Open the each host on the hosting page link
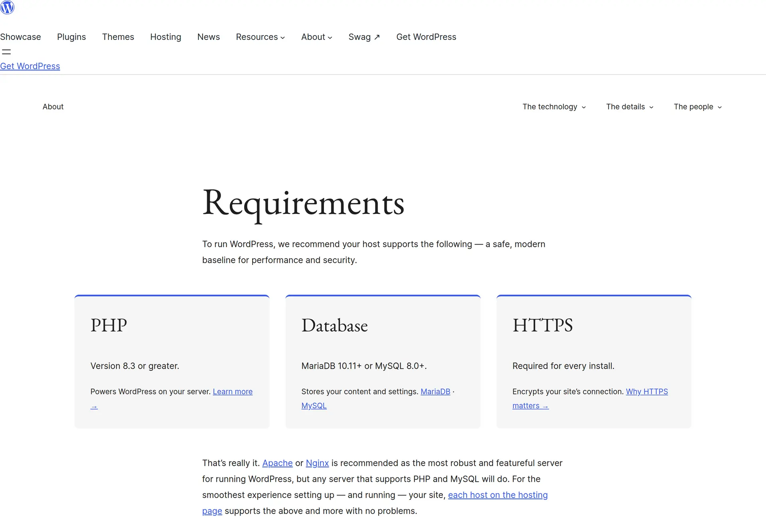Viewport: 766px width, 532px height. [498, 495]
